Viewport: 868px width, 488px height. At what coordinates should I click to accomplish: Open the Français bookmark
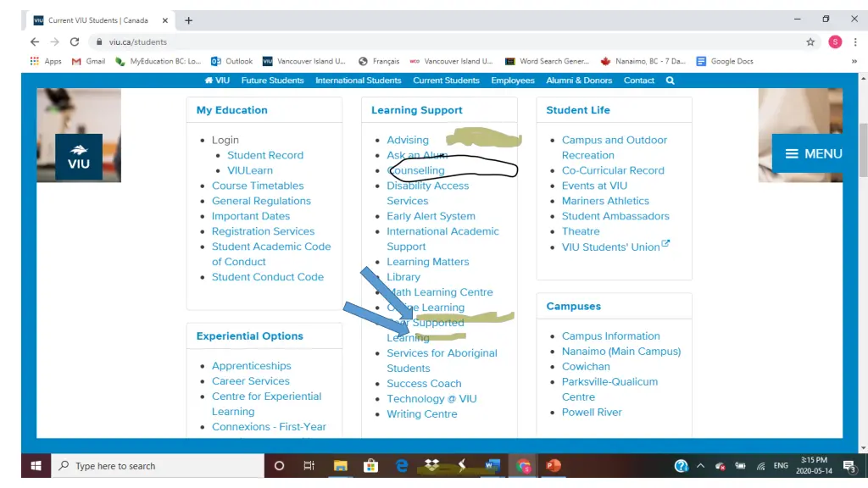[379, 61]
